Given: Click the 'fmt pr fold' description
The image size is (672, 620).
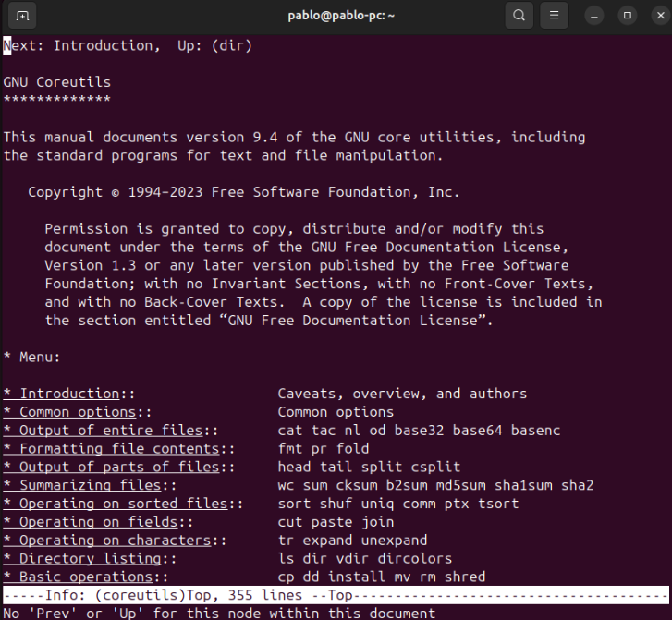Looking at the screenshot, I should click(x=324, y=449).
